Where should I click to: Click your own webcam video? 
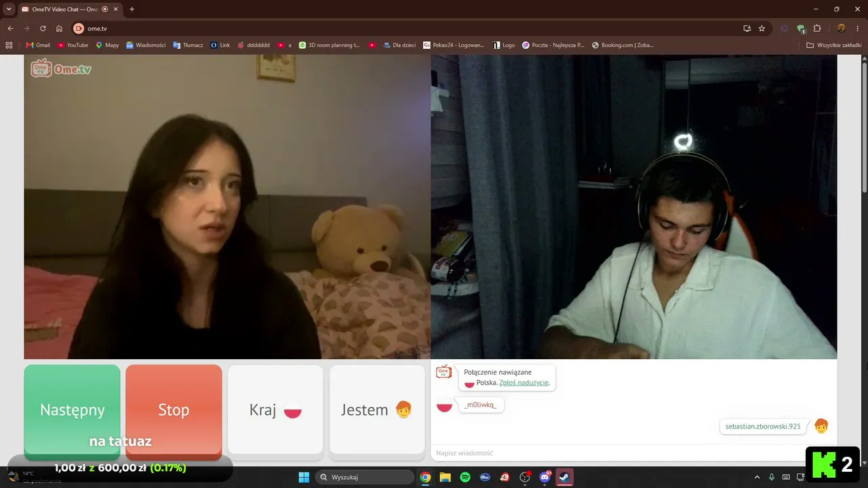click(x=634, y=207)
